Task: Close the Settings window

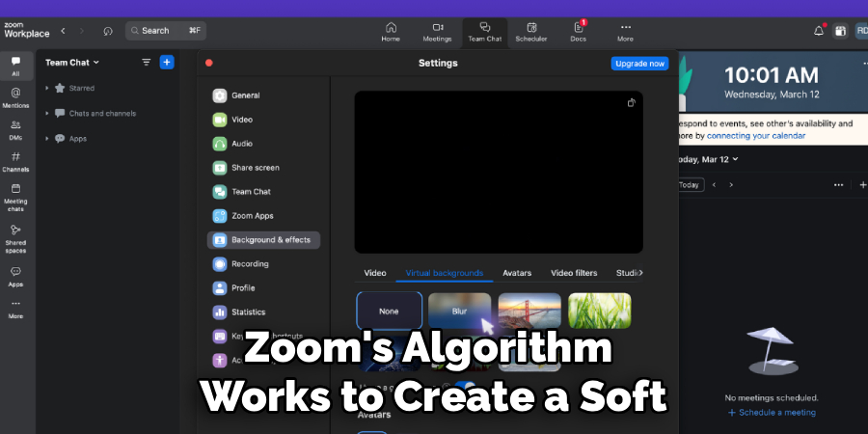Action: click(x=208, y=63)
